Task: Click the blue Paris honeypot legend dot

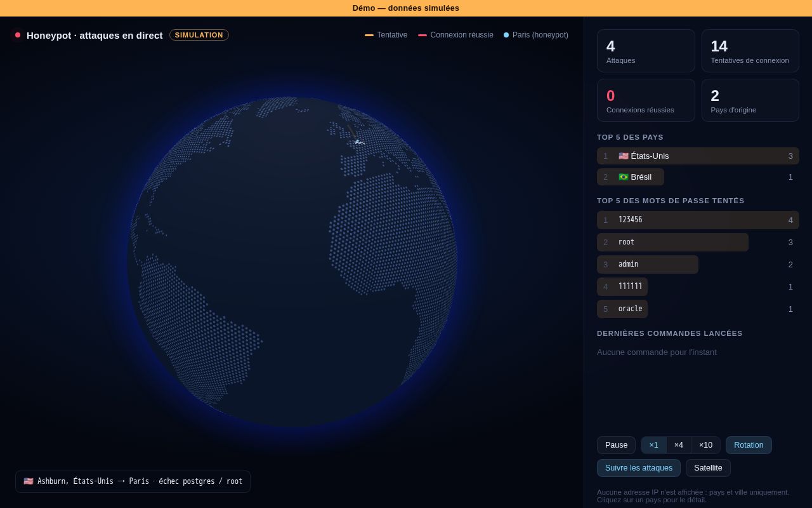Action: (x=506, y=35)
